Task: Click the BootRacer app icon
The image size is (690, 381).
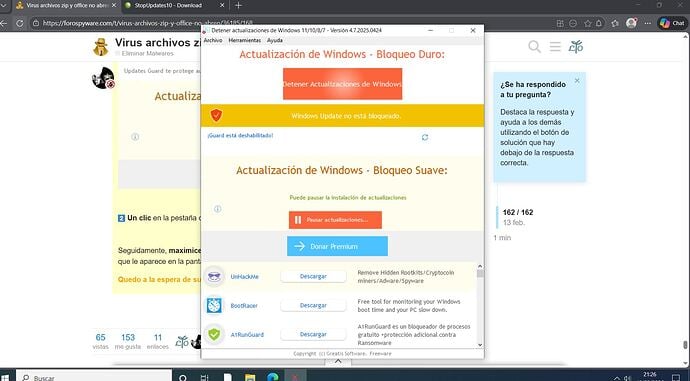Action: tap(214, 305)
